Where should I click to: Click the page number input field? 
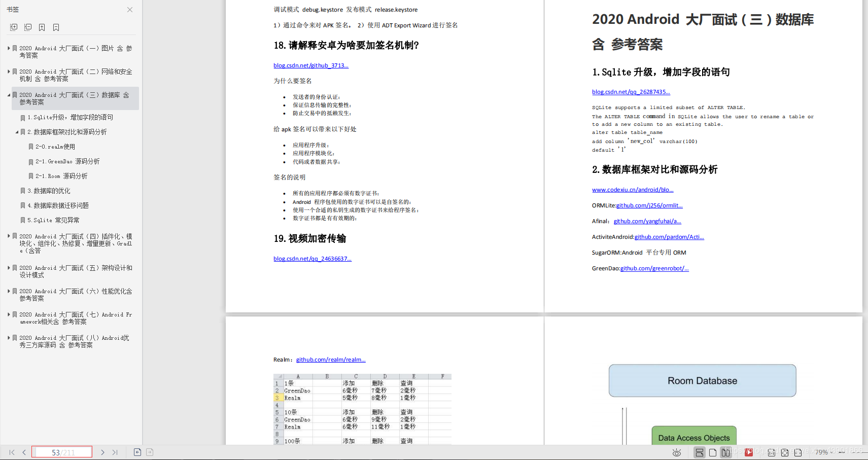coord(62,452)
